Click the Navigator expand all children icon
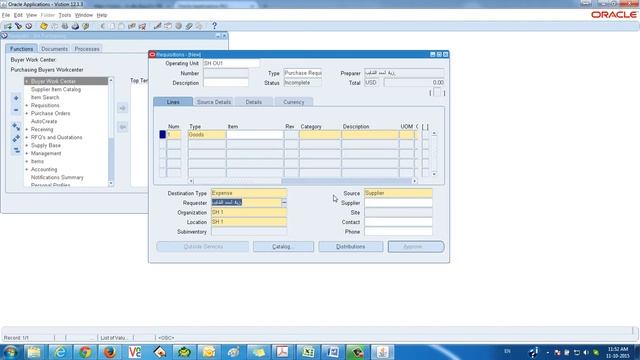The height and width of the screenshot is (360, 640). 16,126
